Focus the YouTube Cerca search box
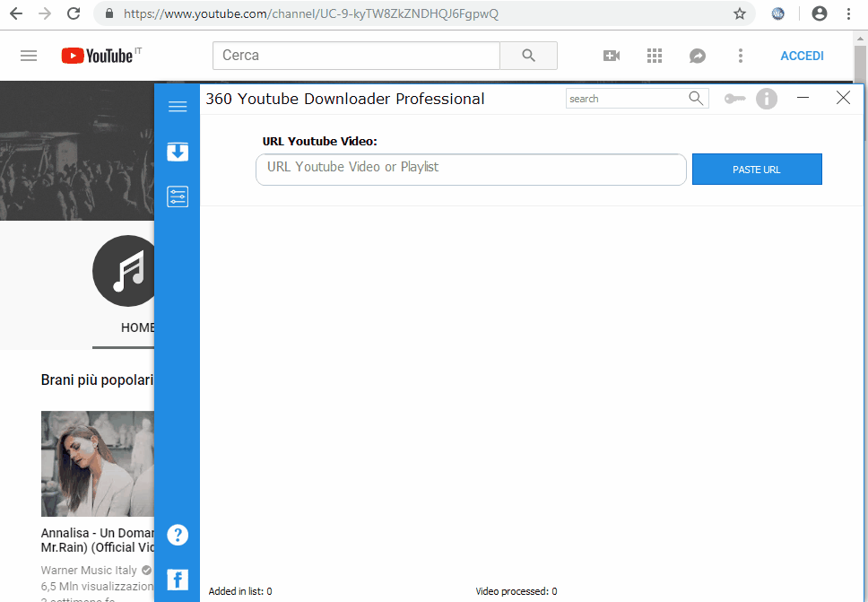868x602 pixels. point(356,56)
